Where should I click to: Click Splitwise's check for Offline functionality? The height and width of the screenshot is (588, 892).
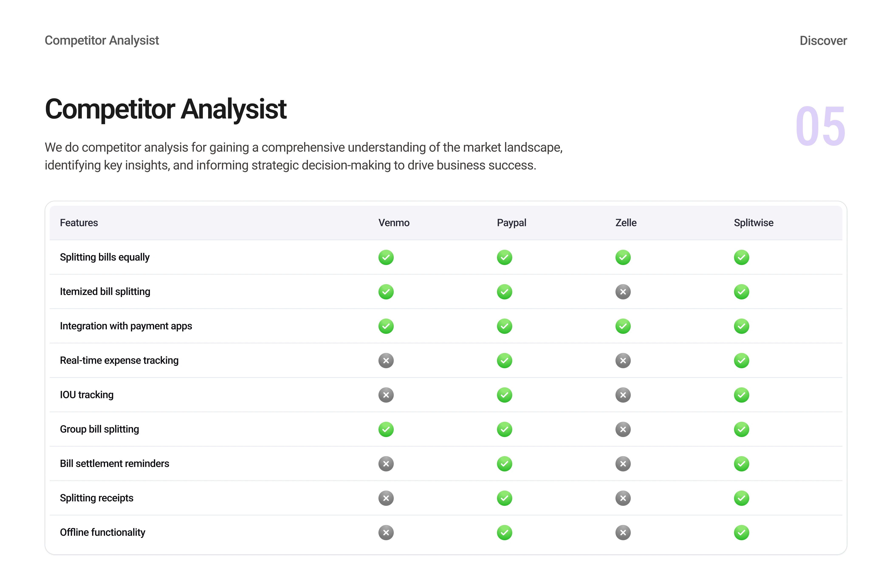tap(741, 533)
